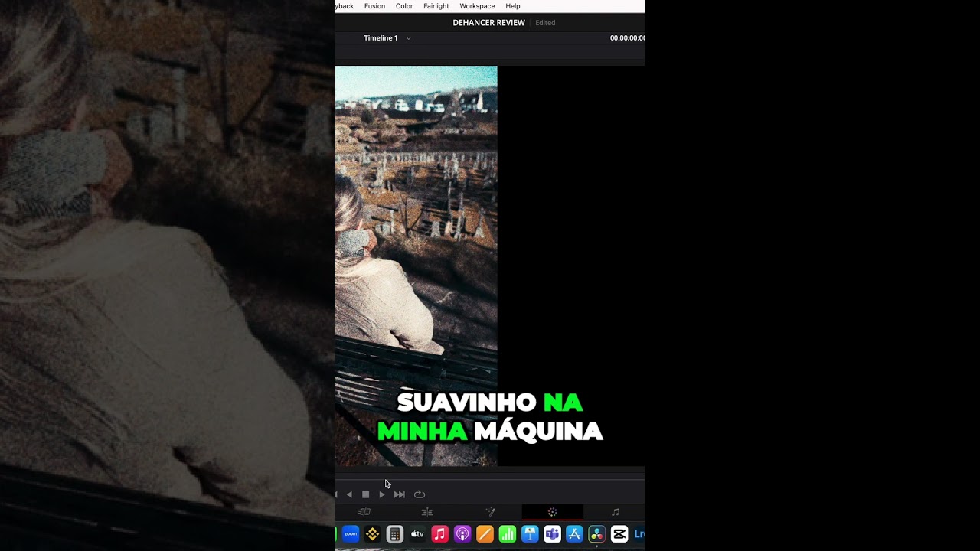Jump to the last frame
980x551 pixels.
pos(399,494)
